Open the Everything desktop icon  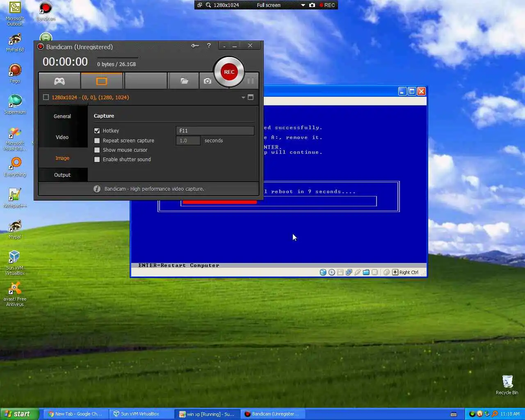[x=15, y=167]
